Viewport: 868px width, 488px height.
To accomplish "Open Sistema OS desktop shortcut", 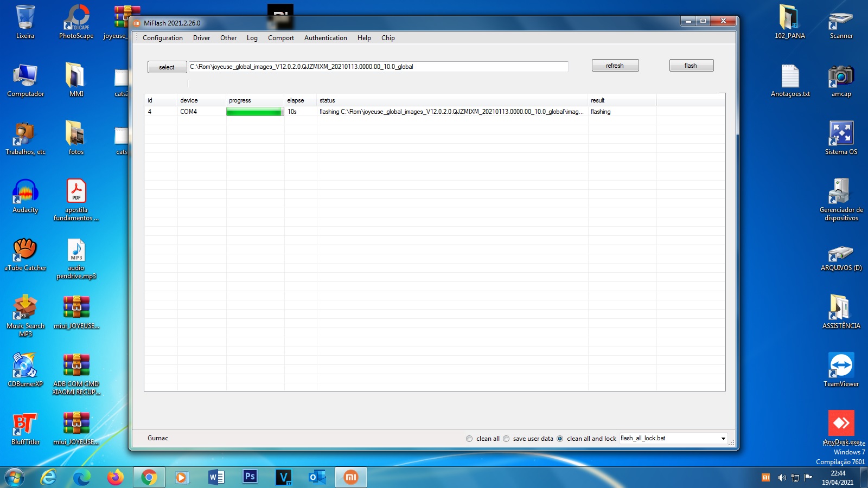I will [x=841, y=138].
